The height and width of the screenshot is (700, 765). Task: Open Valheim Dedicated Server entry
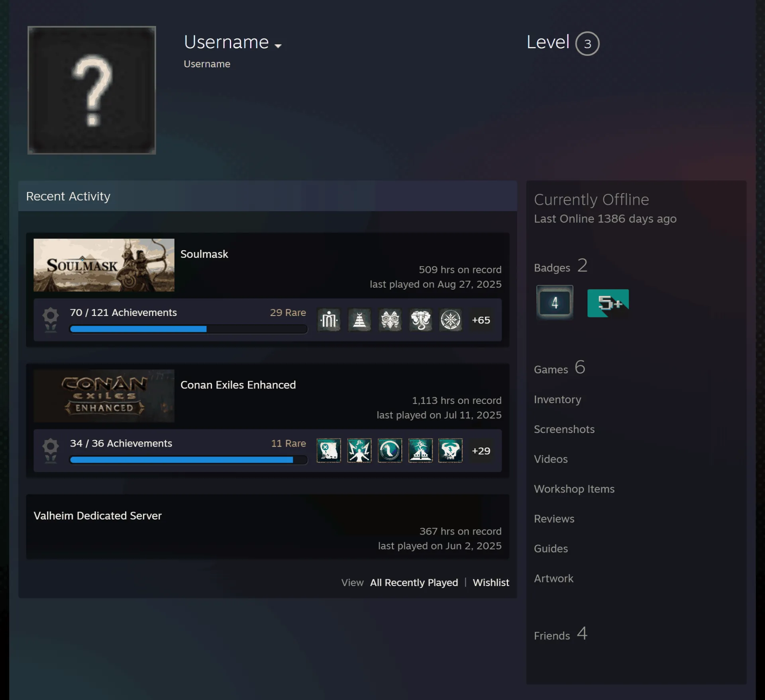click(x=98, y=516)
